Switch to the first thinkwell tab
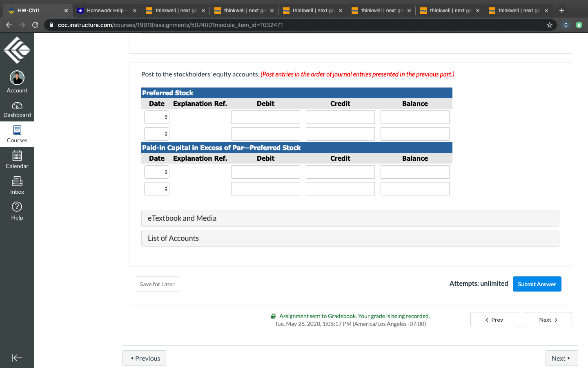Image resolution: width=588 pixels, height=368 pixels. 176,11
